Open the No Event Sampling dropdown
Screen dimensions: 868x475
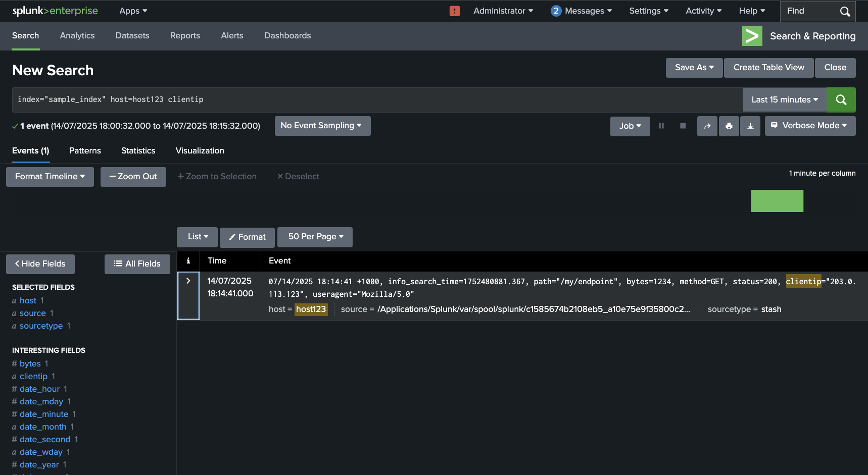(322, 126)
